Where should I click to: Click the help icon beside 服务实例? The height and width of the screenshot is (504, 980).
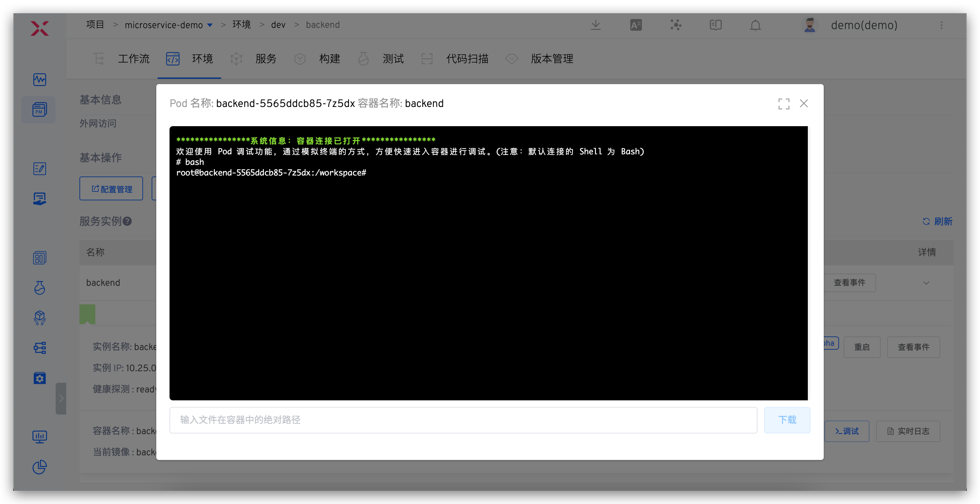[x=127, y=221]
